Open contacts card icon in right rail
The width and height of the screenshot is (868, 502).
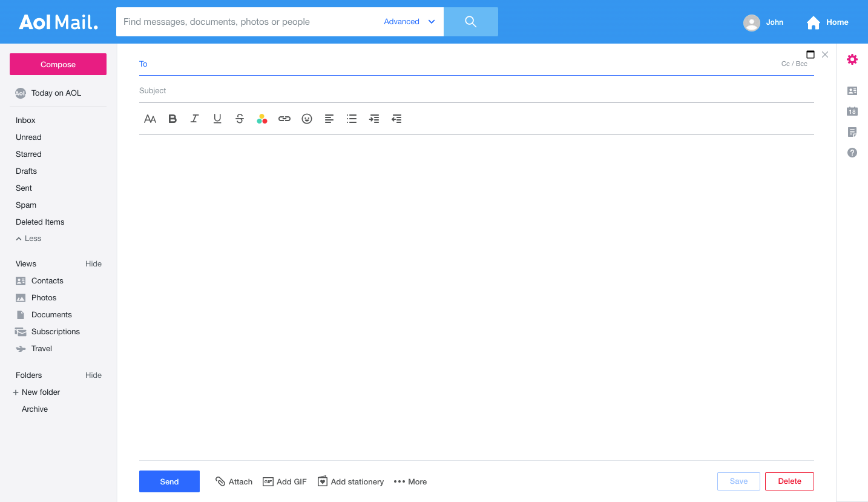[x=852, y=91]
